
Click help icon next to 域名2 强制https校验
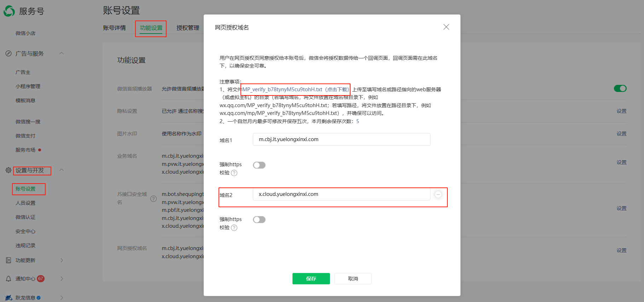point(234,228)
